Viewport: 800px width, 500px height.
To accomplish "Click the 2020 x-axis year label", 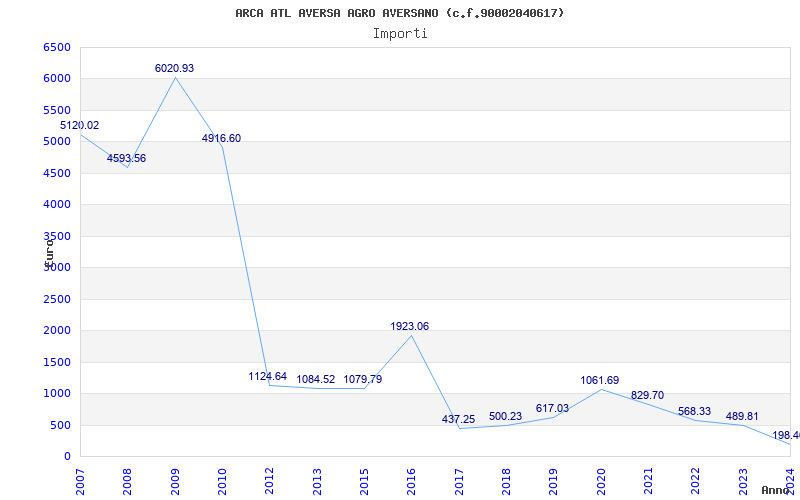I will coord(601,482).
